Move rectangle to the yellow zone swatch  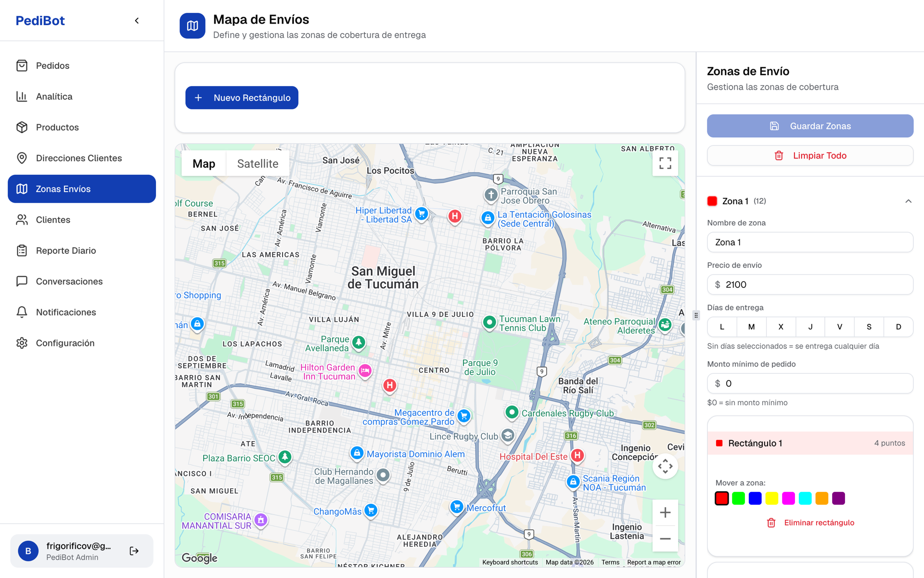point(772,499)
